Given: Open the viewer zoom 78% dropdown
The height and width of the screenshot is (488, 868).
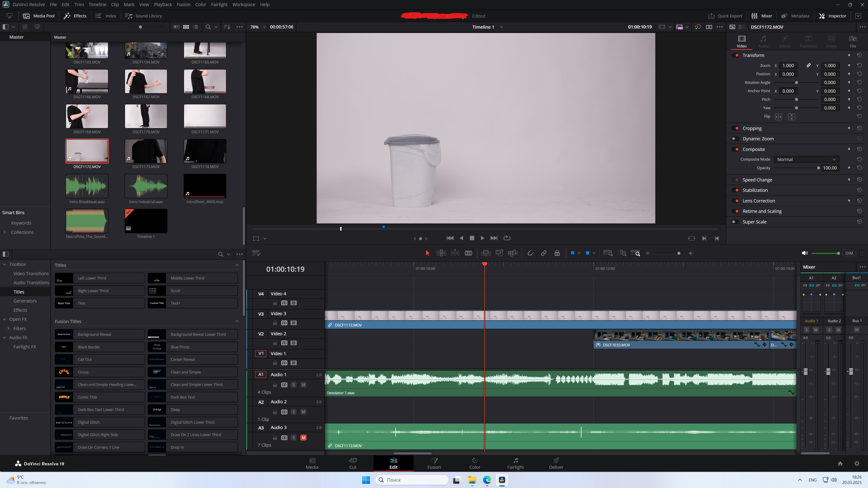Looking at the screenshot, I should [258, 27].
